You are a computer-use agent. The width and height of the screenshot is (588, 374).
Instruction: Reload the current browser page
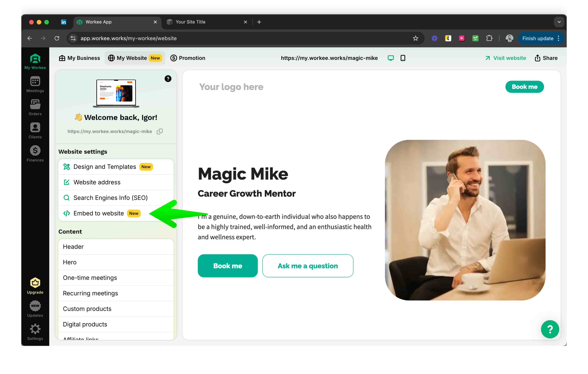click(x=57, y=38)
